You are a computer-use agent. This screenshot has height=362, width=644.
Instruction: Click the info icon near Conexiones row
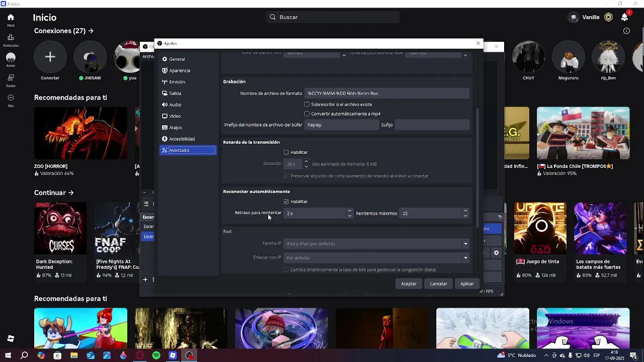coord(626,31)
